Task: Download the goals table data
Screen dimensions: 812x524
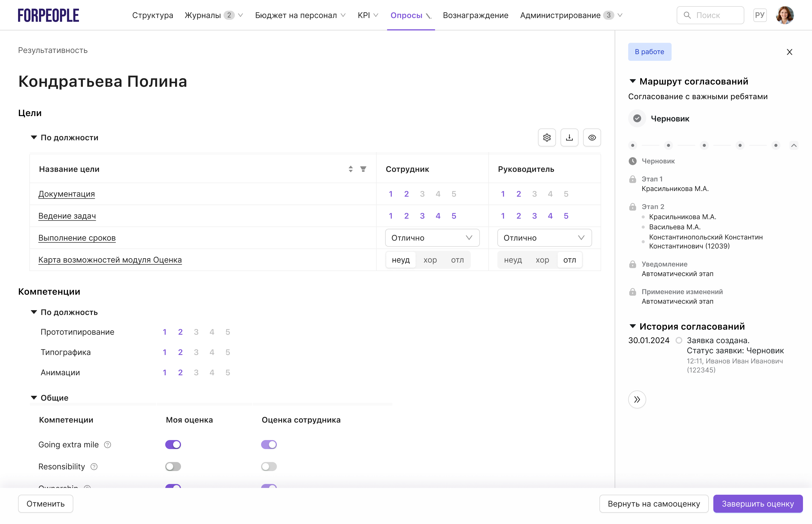Action: 569,137
